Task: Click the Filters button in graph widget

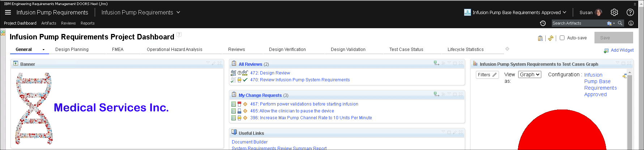Action: point(487,75)
